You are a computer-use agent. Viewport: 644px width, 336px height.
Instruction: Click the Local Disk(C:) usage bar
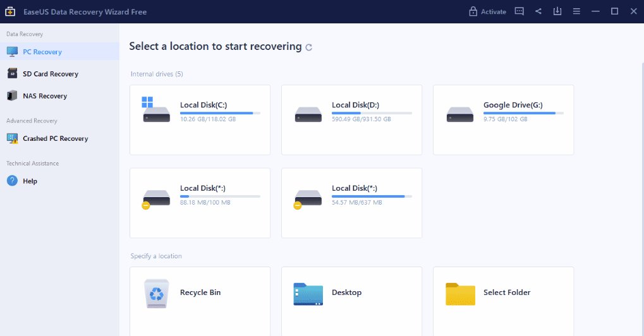pyautogui.click(x=220, y=113)
